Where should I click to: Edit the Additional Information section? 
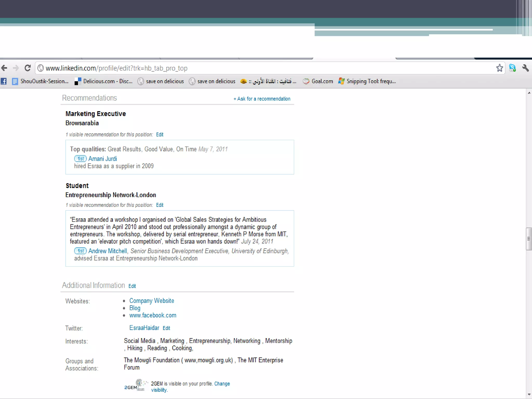pos(132,286)
